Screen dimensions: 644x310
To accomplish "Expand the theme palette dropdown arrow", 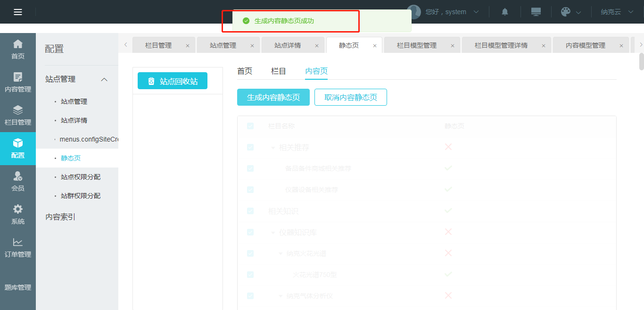I will pyautogui.click(x=578, y=12).
